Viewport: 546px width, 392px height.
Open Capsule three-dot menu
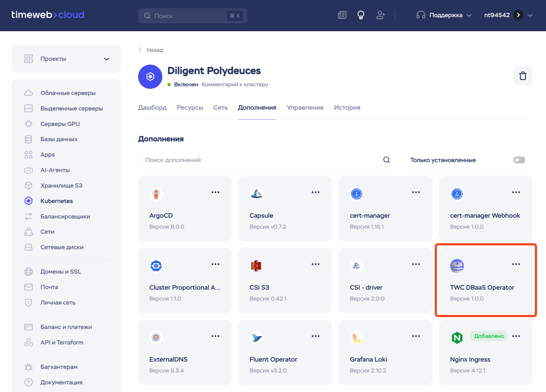pyautogui.click(x=315, y=192)
